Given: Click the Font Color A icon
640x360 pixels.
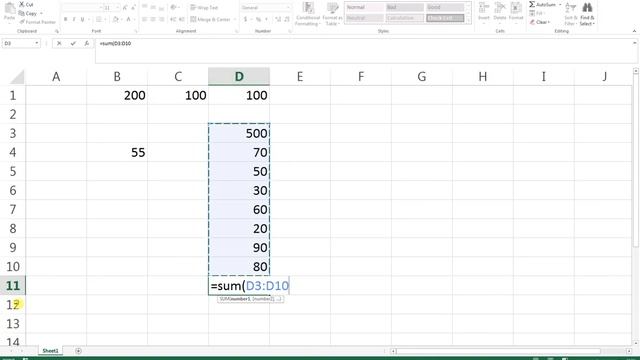Looking at the screenshot, I should [128, 19].
